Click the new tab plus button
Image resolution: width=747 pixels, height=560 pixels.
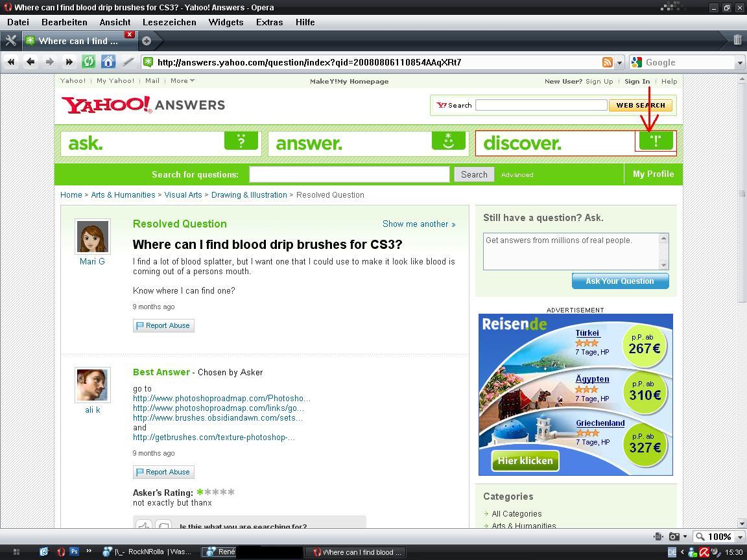pos(147,40)
